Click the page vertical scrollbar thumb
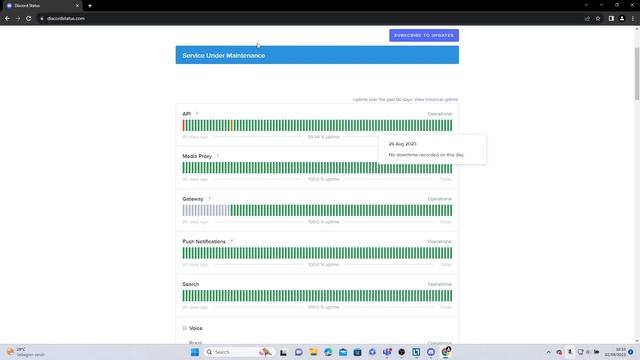This screenshot has height=360, width=640. tap(637, 73)
